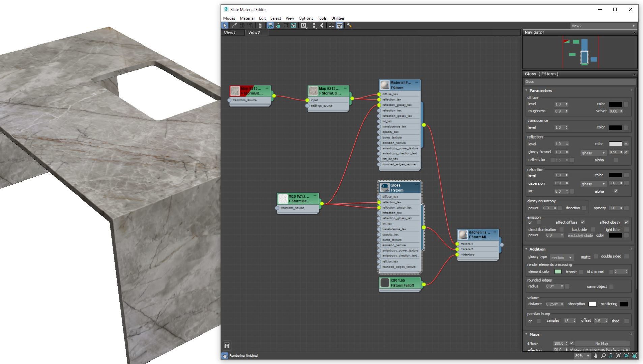643x364 pixels.
Task: Open the Material ID Channel icon
Action: point(303,26)
